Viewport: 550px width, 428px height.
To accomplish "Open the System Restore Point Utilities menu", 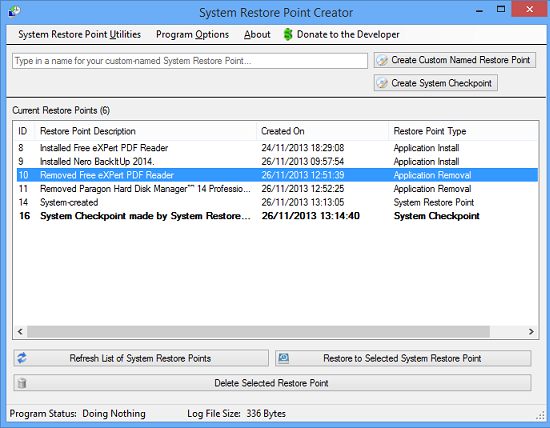I will coord(79,34).
